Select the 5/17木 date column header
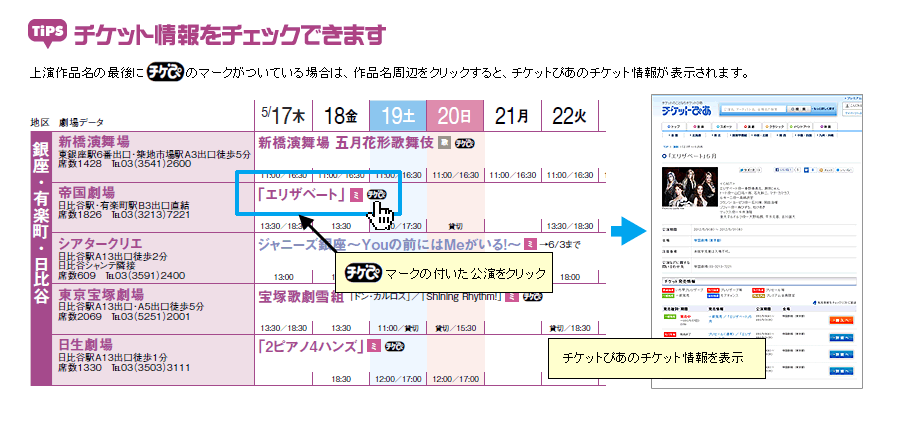 point(284,116)
